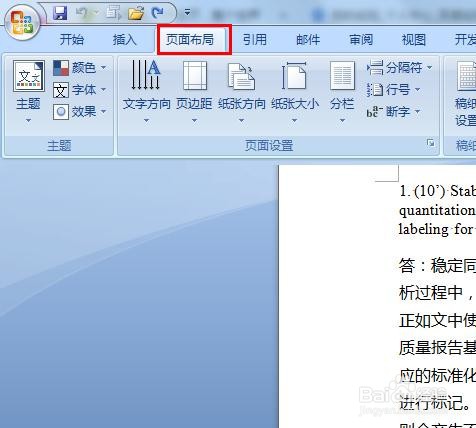Click the 稿纸设置 manuscript paper icon
Image resolution: width=476 pixels, height=428 pixels.
(x=467, y=76)
